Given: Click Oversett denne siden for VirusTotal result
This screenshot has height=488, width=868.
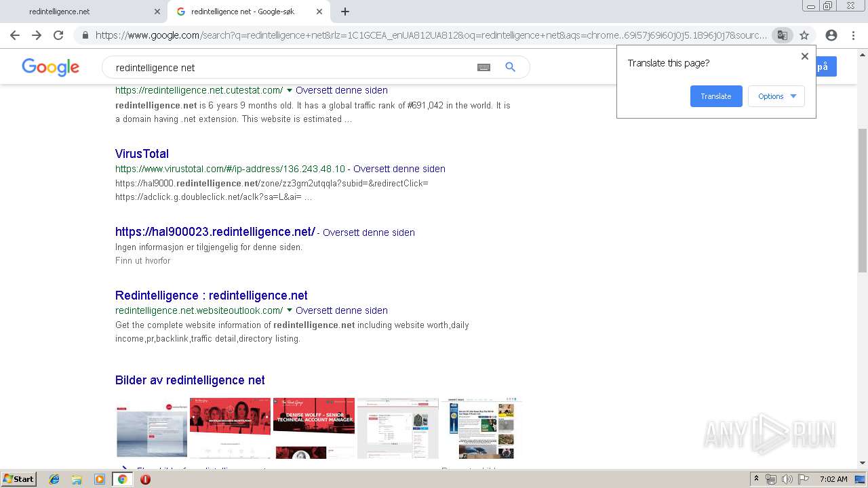Looking at the screenshot, I should coord(399,169).
